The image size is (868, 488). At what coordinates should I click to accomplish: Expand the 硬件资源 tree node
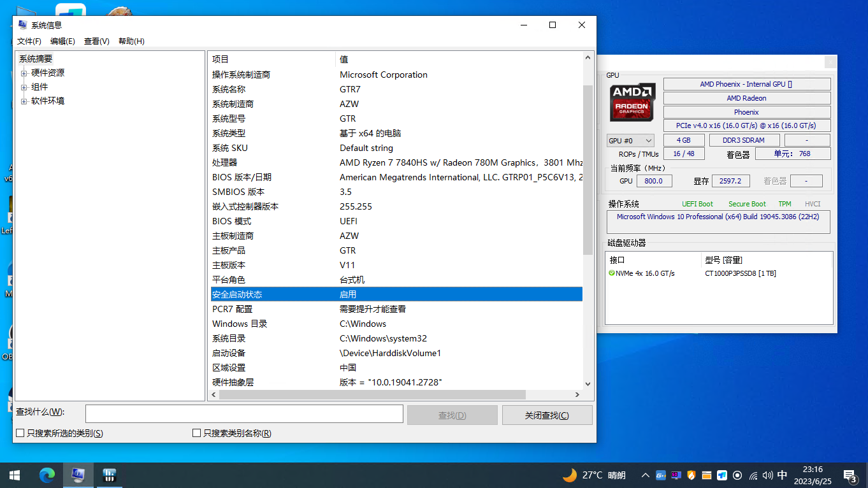tap(24, 73)
